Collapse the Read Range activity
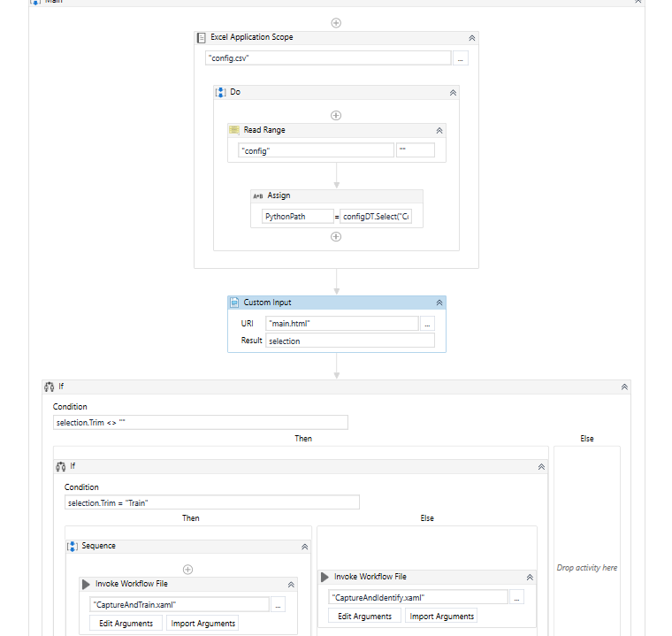Viewport: 672px width, 636px height. point(439,130)
